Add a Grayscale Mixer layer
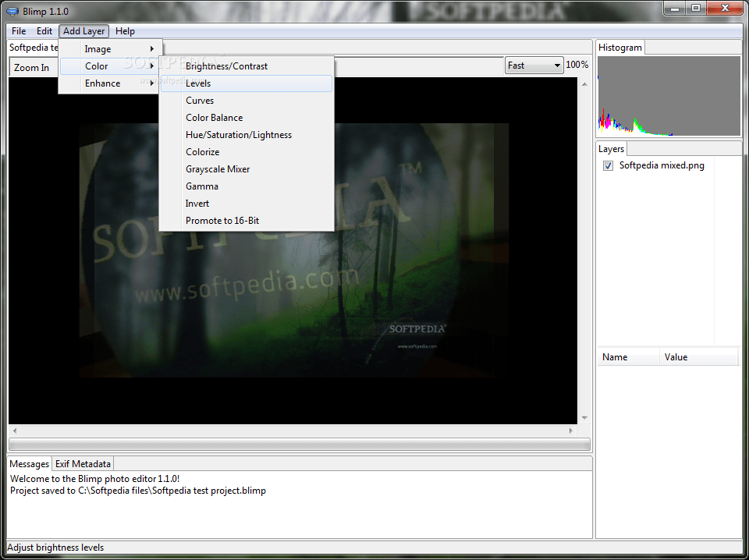The height and width of the screenshot is (560, 749). pos(247,169)
